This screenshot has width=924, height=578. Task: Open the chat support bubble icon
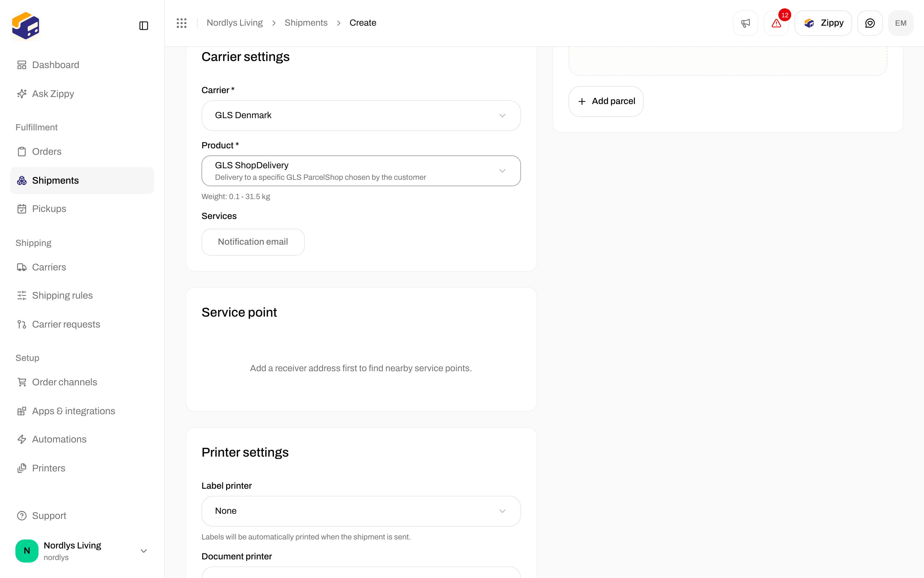coord(870,23)
